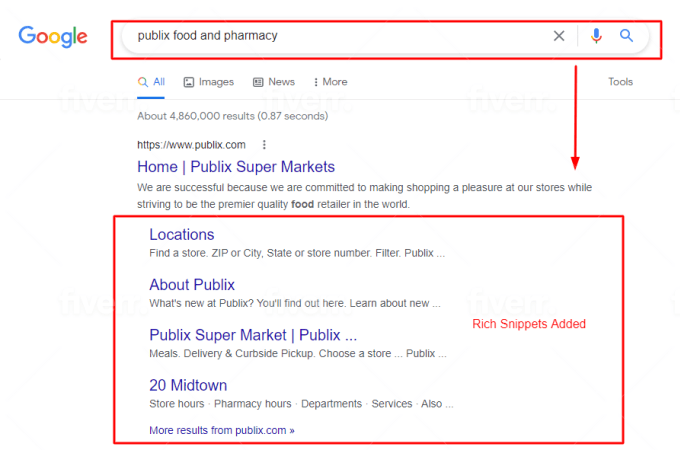Open the options dots beside publix.com URL
The width and height of the screenshot is (680, 450).
coord(264,145)
